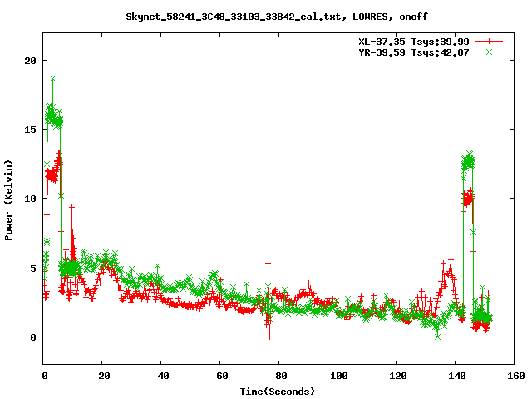Click the x-axis tick label 160

pos(516,376)
